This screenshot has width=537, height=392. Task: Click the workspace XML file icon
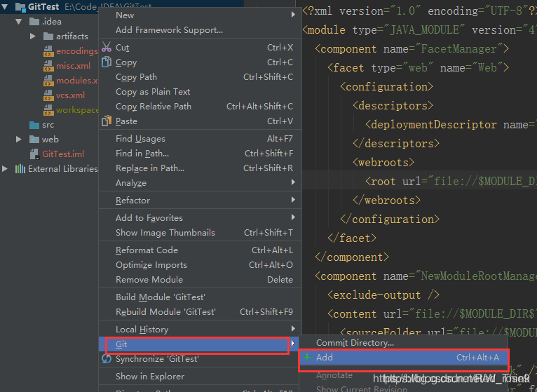coord(48,110)
